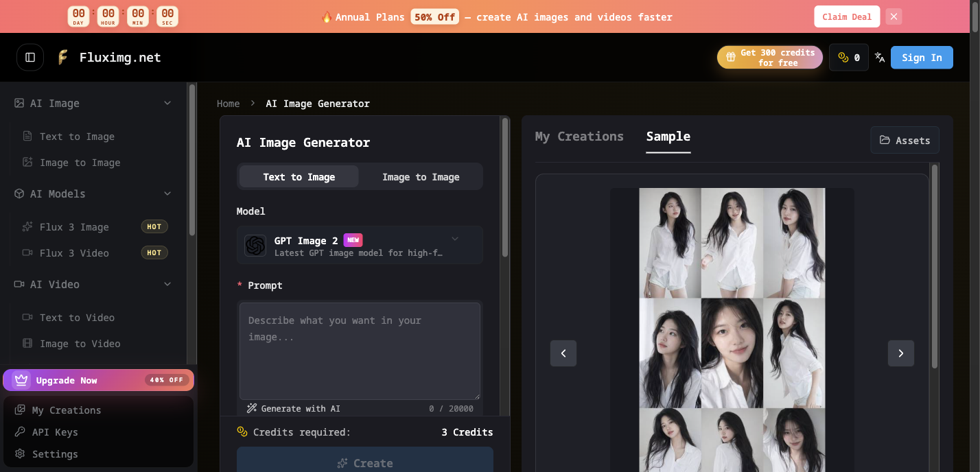Screen dimensions: 980x472
Task: Click the HOT badge beside Flux 3 Image
Action: click(154, 227)
